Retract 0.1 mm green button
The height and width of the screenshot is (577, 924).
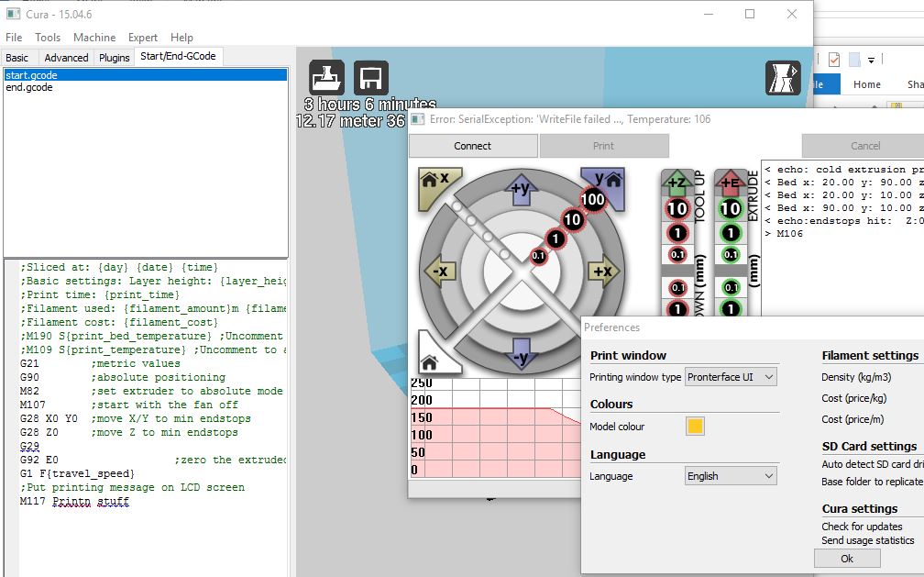point(731,287)
